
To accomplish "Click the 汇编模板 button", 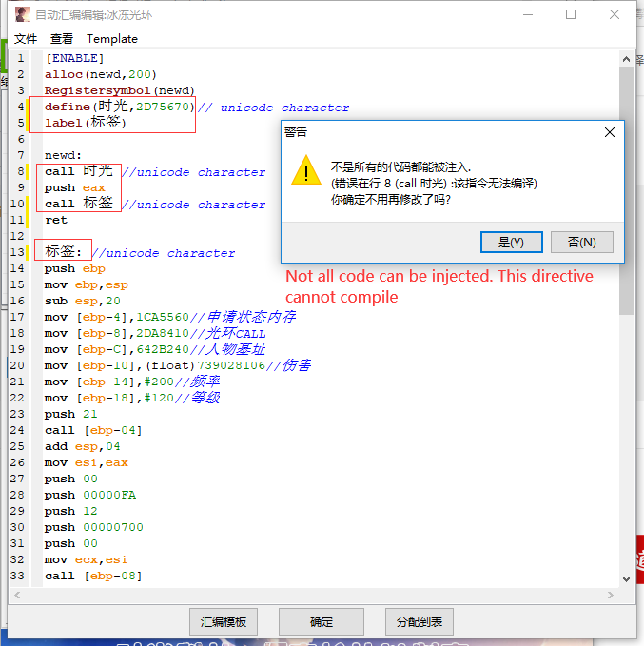I will coord(224,621).
